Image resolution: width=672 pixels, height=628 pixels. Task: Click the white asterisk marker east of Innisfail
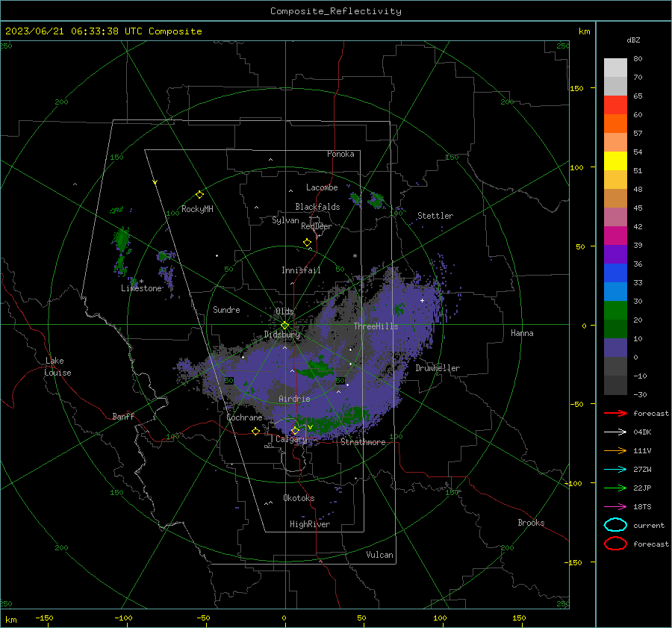point(355,256)
